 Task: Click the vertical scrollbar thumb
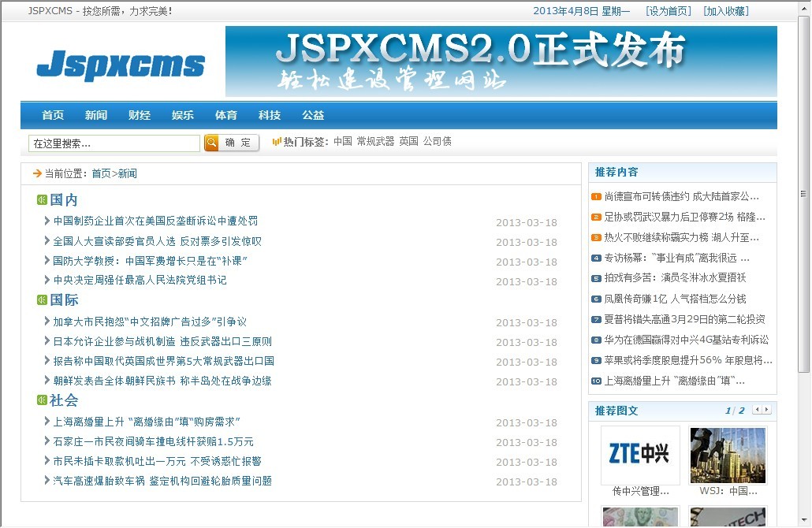(803, 194)
